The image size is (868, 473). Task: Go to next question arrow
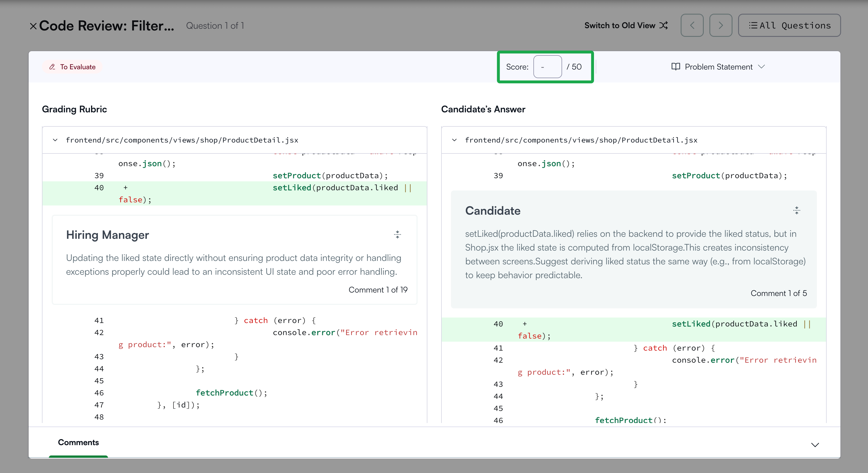tap(720, 25)
